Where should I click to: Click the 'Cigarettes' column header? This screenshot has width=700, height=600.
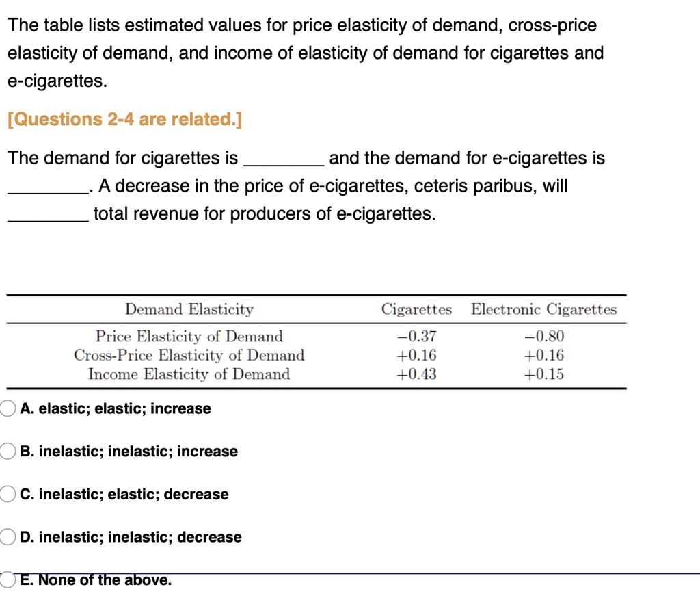(x=416, y=309)
